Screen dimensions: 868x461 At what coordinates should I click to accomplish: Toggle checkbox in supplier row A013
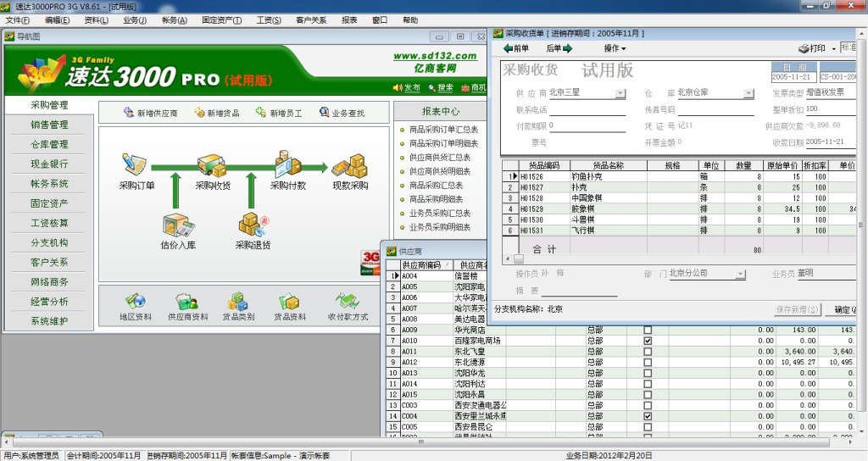648,373
